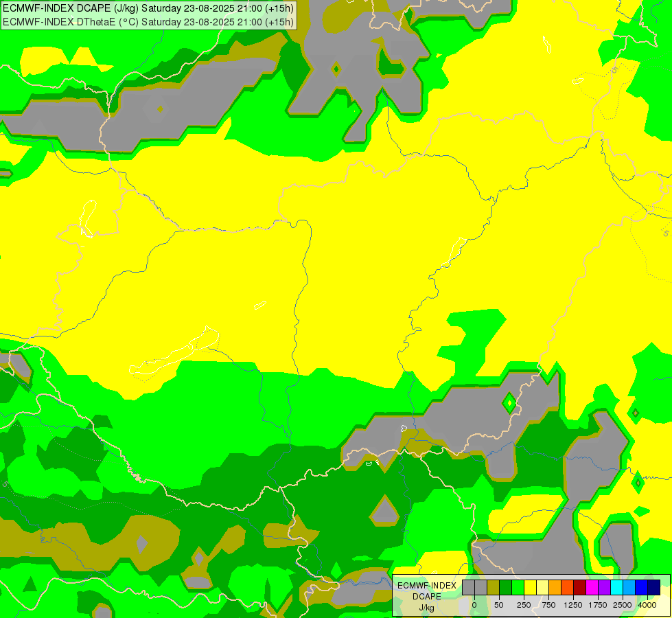Click the legend value label 0
672x618 pixels.
(x=474, y=605)
